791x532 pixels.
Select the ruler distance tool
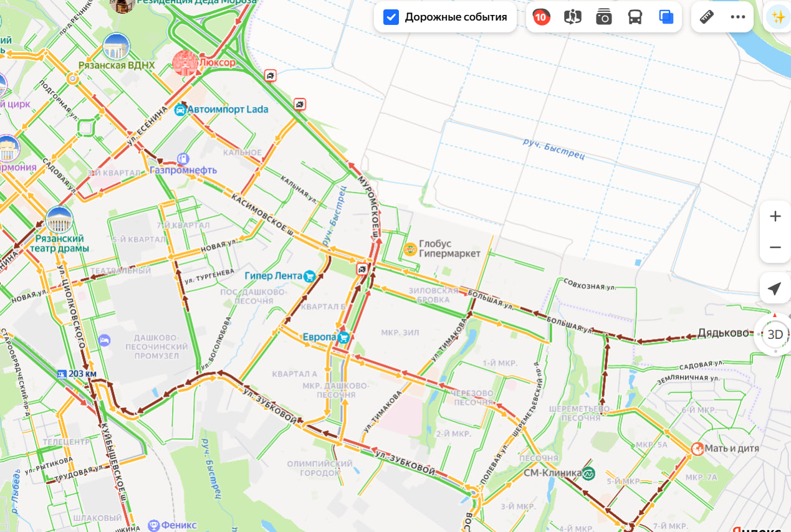coord(707,17)
